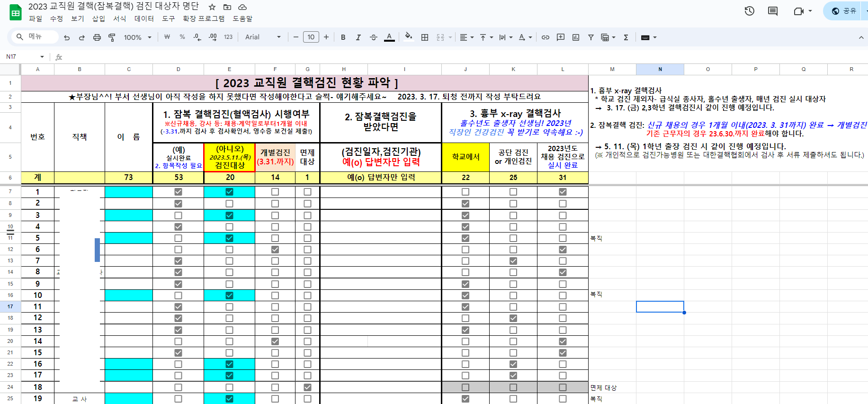The width and height of the screenshot is (868, 404).
Task: Format as percent
Action: coord(182,37)
